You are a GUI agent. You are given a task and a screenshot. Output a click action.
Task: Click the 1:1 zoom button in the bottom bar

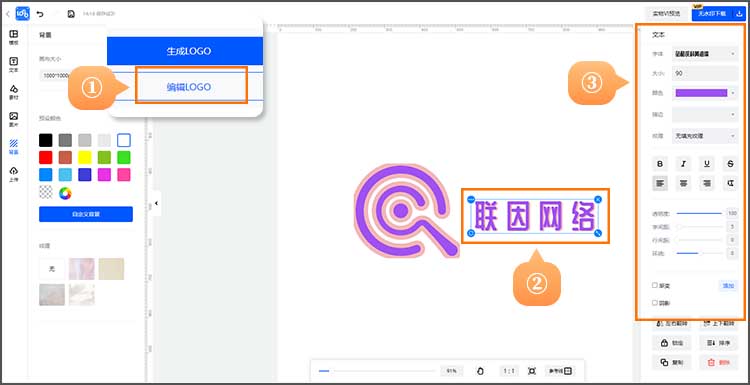tap(509, 371)
